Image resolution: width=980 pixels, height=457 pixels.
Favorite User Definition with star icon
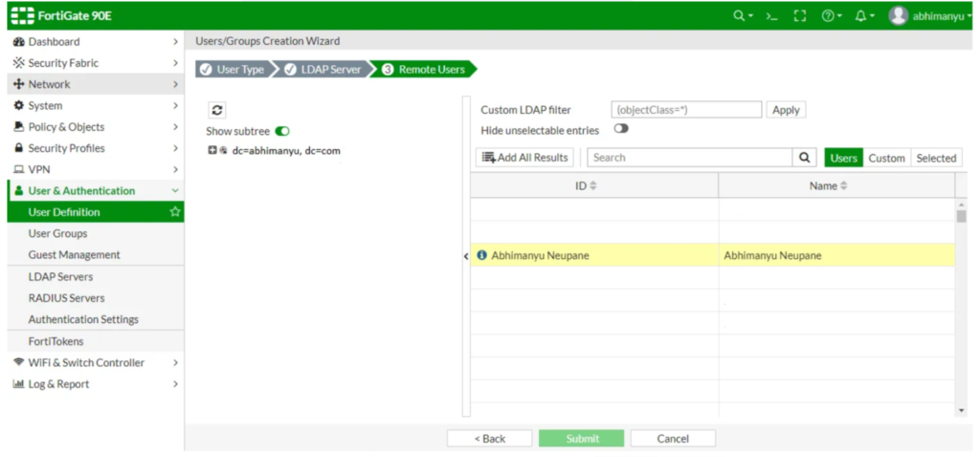click(x=175, y=212)
